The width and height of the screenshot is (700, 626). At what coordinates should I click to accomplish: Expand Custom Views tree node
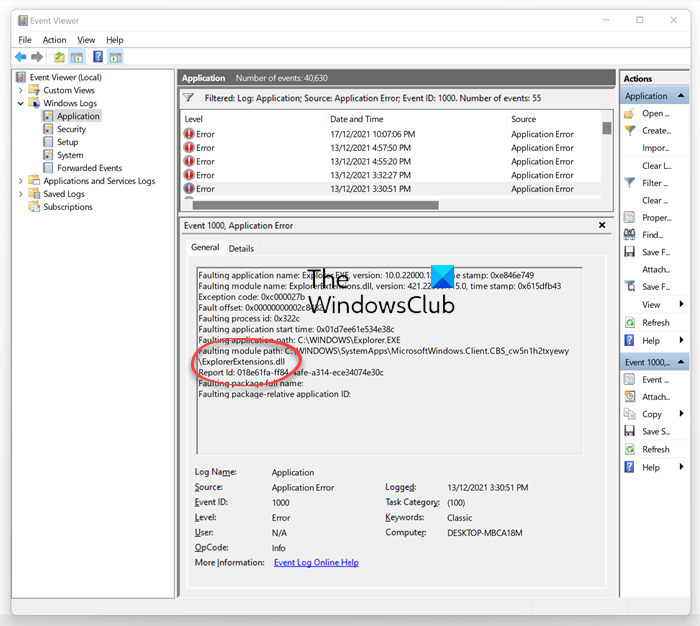coord(21,90)
